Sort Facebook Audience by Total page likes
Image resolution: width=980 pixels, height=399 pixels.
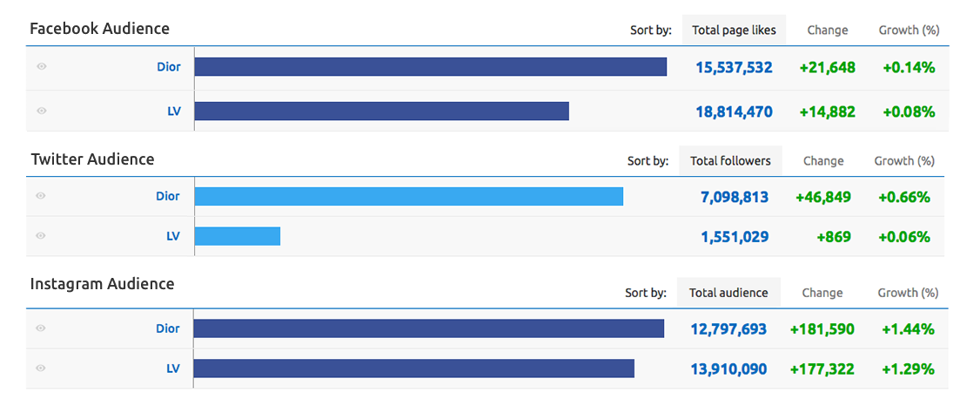734,30
